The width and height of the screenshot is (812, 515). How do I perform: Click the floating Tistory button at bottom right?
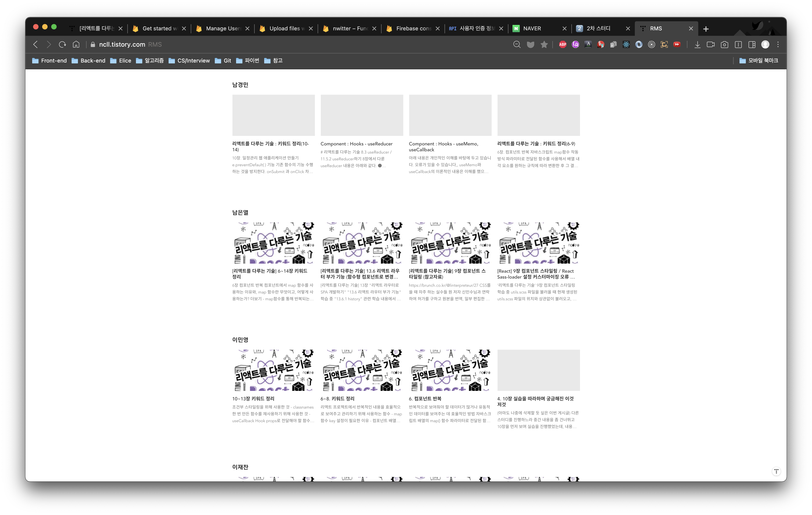click(776, 471)
